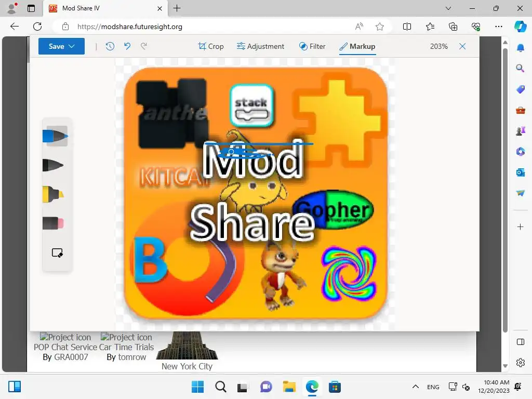Switch to the Filter tab

[x=312, y=46]
